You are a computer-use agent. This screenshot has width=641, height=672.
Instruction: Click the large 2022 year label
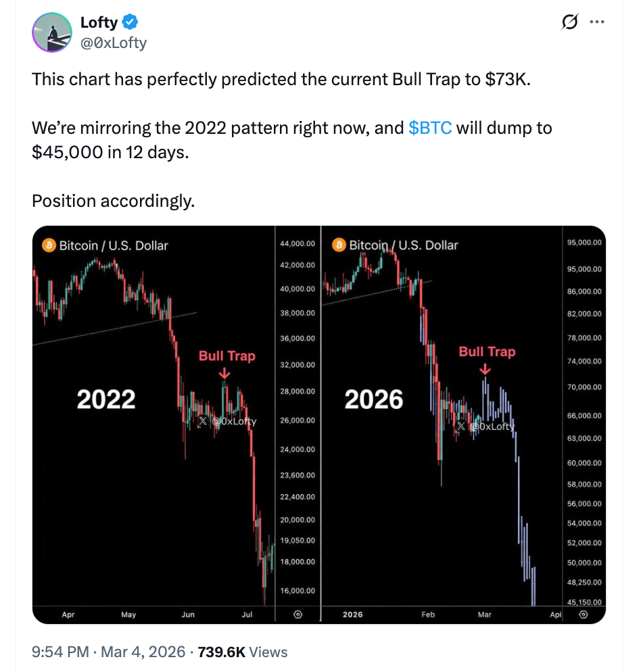coord(106,400)
